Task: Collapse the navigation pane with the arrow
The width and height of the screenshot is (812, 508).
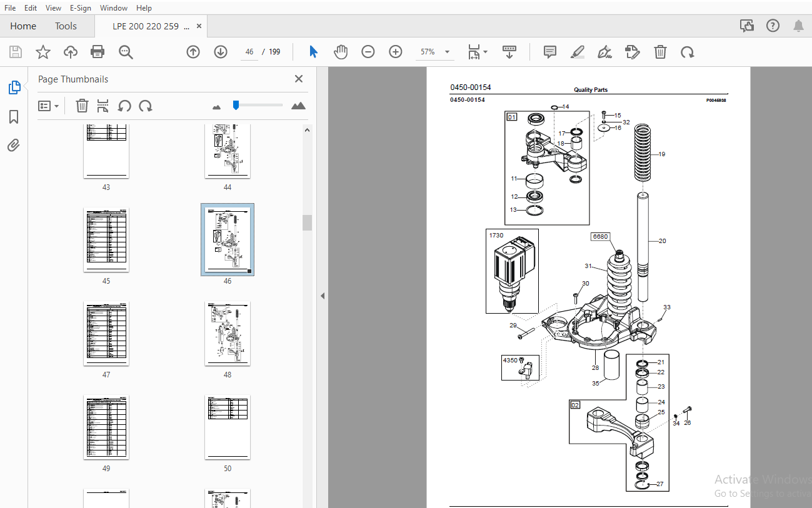Action: [323, 296]
